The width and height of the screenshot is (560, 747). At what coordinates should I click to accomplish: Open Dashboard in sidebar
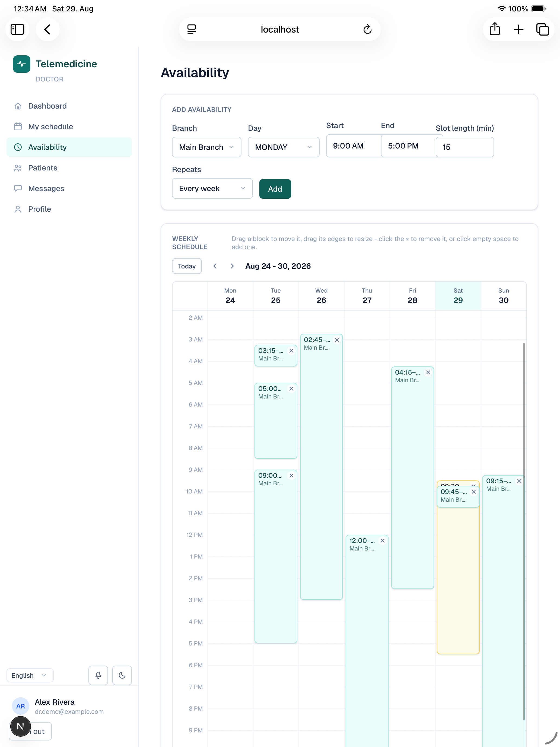pyautogui.click(x=69, y=106)
